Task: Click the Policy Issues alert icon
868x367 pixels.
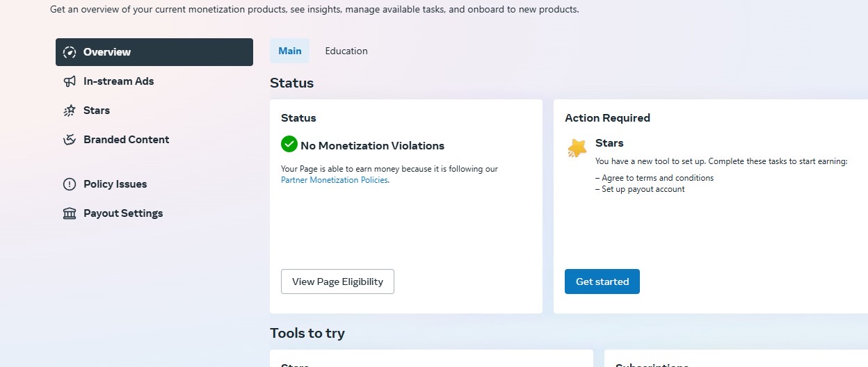Action: pyautogui.click(x=70, y=184)
